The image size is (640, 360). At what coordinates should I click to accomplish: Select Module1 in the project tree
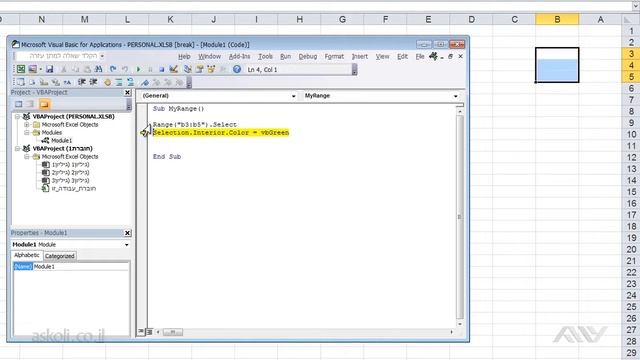coord(61,140)
